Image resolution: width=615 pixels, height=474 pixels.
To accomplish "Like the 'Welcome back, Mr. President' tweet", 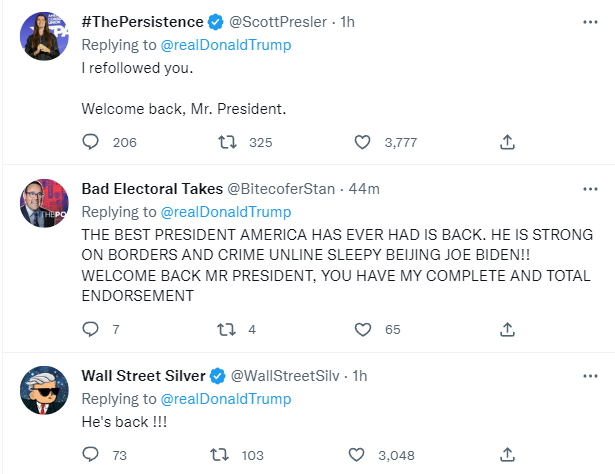I will click(x=364, y=143).
